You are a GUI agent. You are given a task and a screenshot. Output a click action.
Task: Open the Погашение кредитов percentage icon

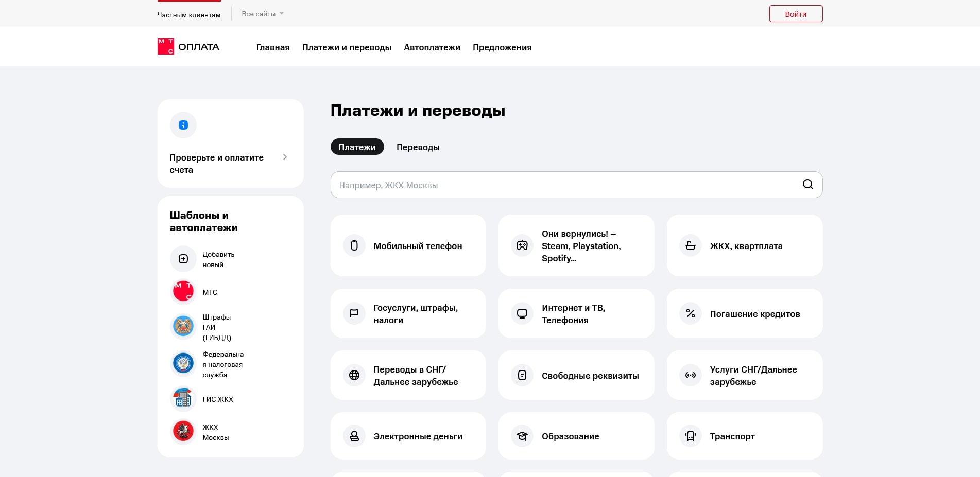[x=690, y=313]
